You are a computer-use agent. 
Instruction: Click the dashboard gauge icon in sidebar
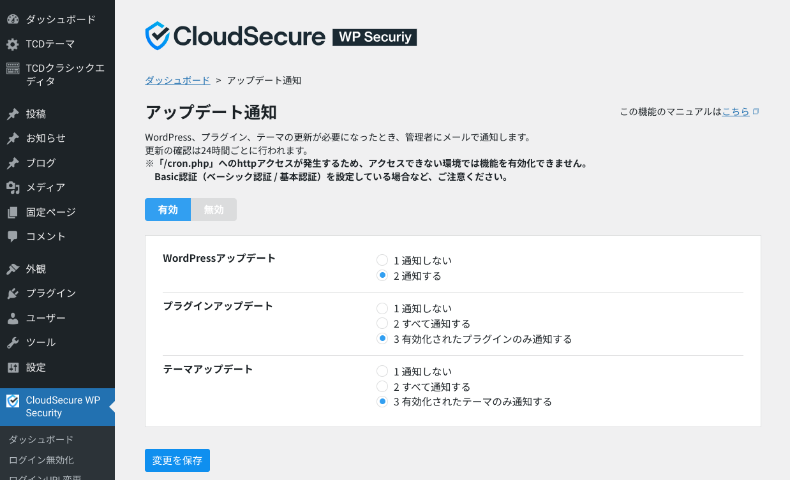[x=13, y=19]
